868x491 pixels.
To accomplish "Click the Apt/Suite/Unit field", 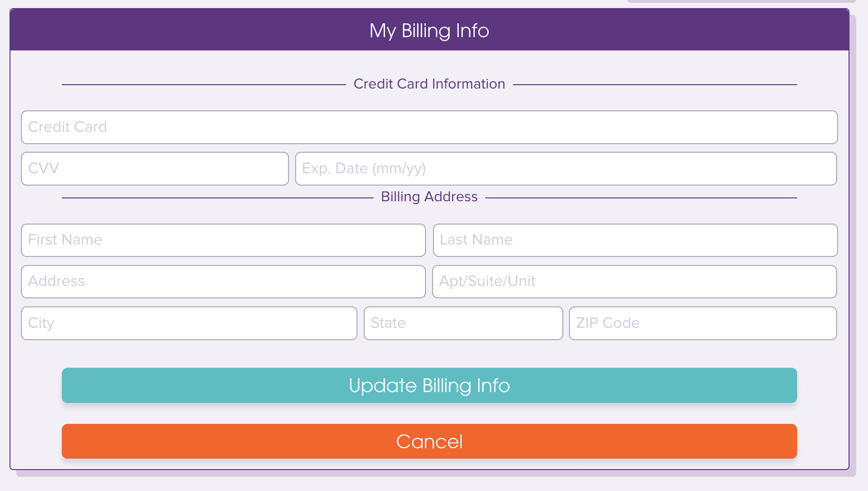I will pos(634,282).
